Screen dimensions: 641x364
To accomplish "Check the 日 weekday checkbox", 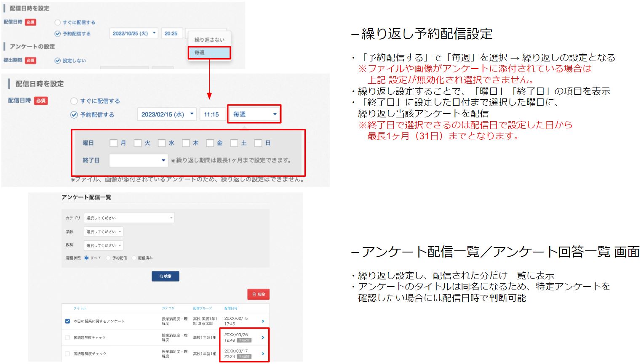I will click(258, 143).
